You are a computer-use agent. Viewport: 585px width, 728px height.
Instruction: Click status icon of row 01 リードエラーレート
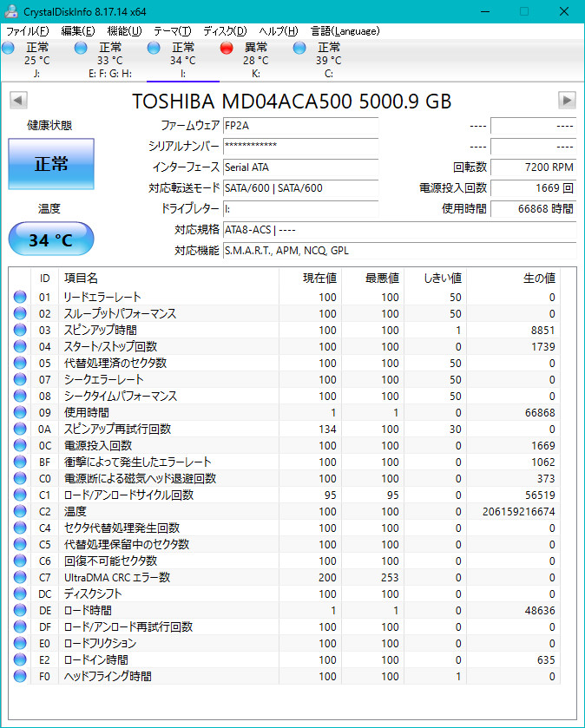(20, 297)
